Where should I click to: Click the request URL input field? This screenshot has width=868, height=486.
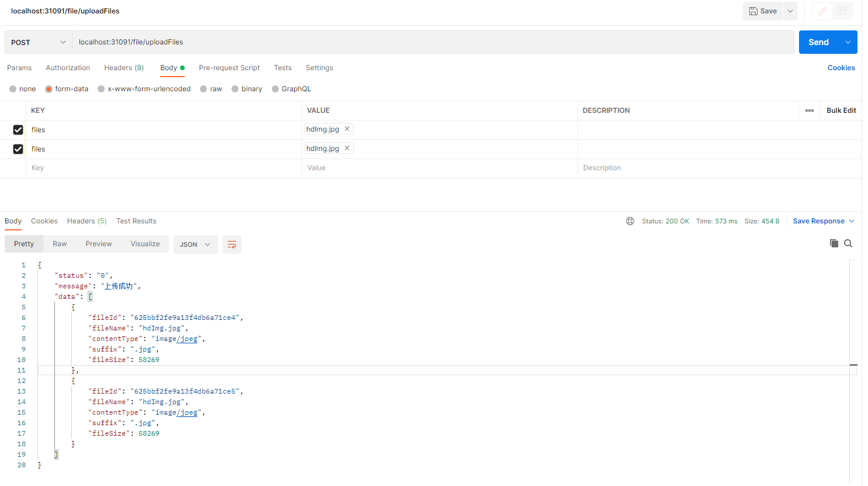click(433, 42)
